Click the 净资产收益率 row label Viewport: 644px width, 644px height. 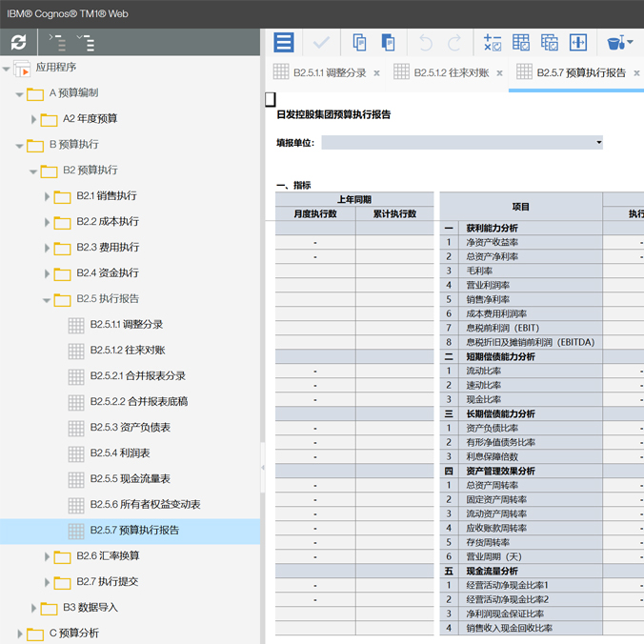click(492, 242)
